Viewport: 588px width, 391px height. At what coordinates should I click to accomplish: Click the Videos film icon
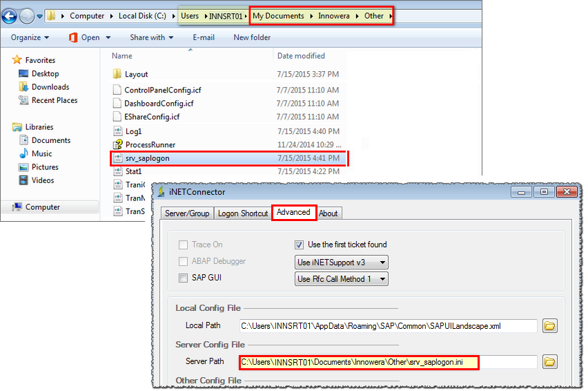pos(23,180)
